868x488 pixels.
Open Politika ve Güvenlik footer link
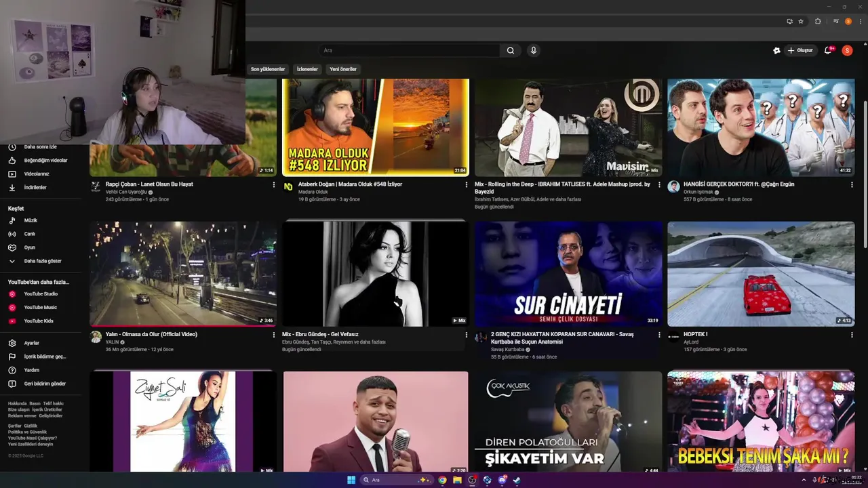[27, 432]
